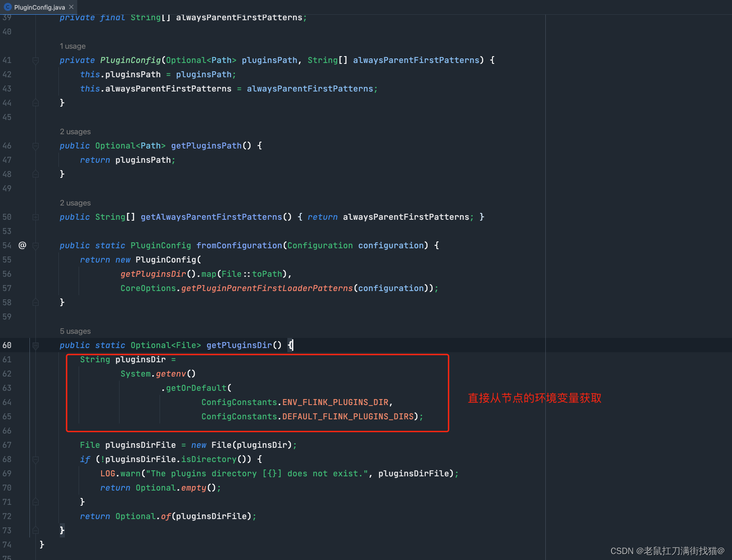Click 'this.pluginsPath' on line 42
Screen dimensions: 732x560
[x=120, y=74]
